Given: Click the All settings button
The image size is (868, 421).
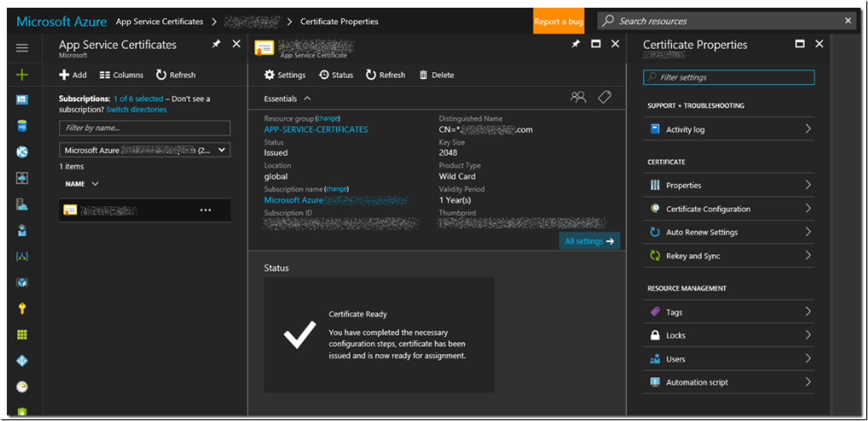Looking at the screenshot, I should tap(589, 241).
